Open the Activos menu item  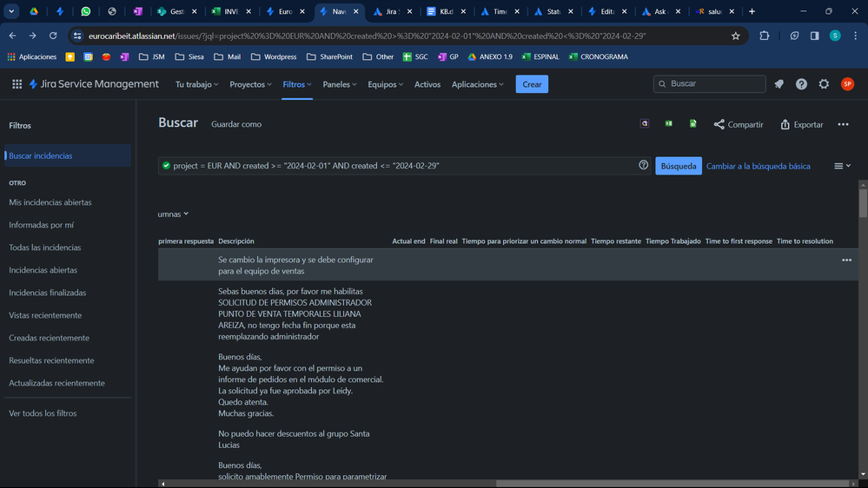pyautogui.click(x=427, y=84)
